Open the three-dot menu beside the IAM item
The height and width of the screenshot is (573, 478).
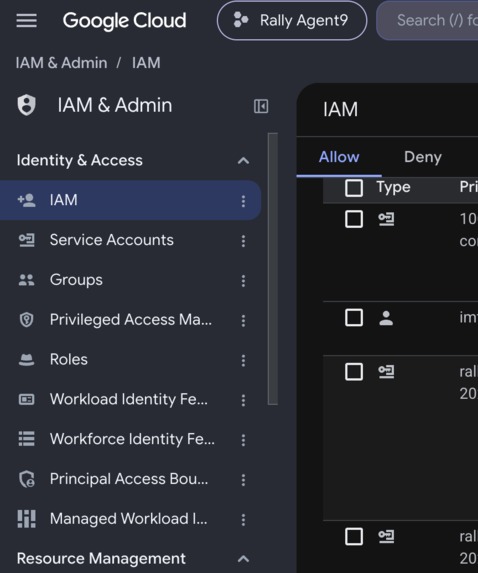[243, 201]
